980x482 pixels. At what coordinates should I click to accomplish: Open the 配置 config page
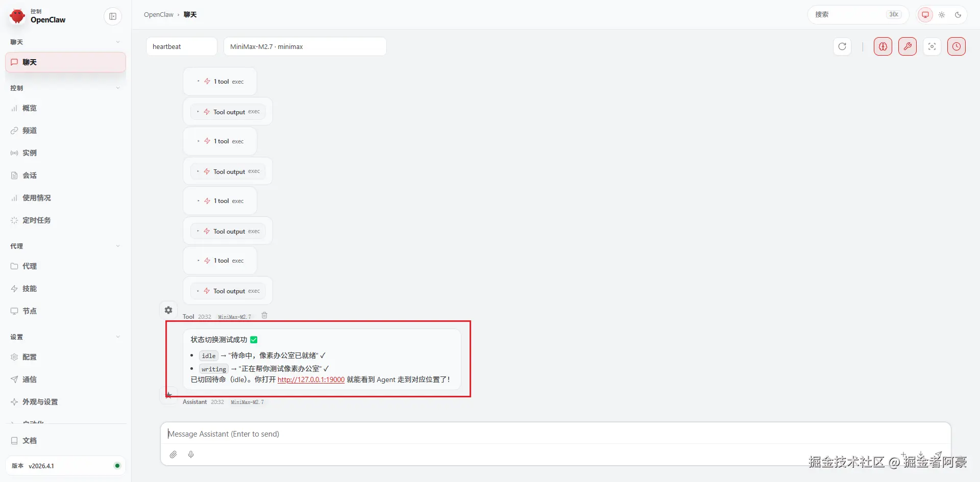(65, 357)
